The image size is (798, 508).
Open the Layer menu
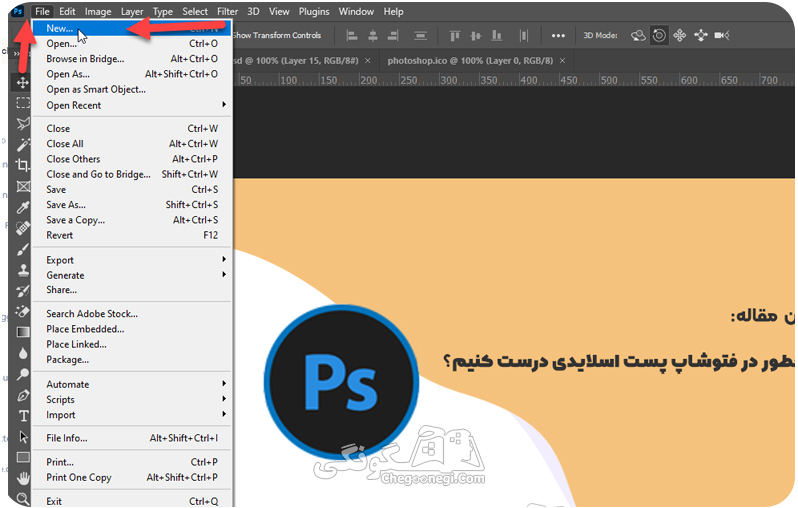click(132, 11)
